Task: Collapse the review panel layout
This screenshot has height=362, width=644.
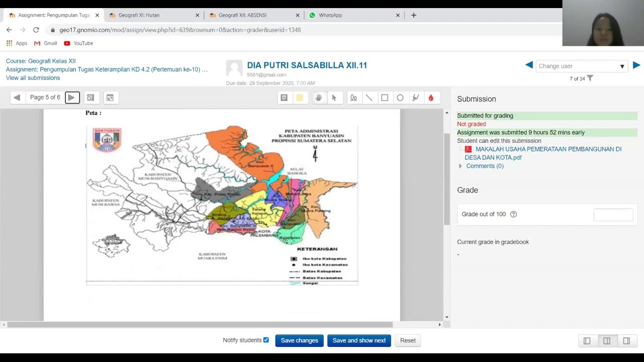Action: point(626,341)
